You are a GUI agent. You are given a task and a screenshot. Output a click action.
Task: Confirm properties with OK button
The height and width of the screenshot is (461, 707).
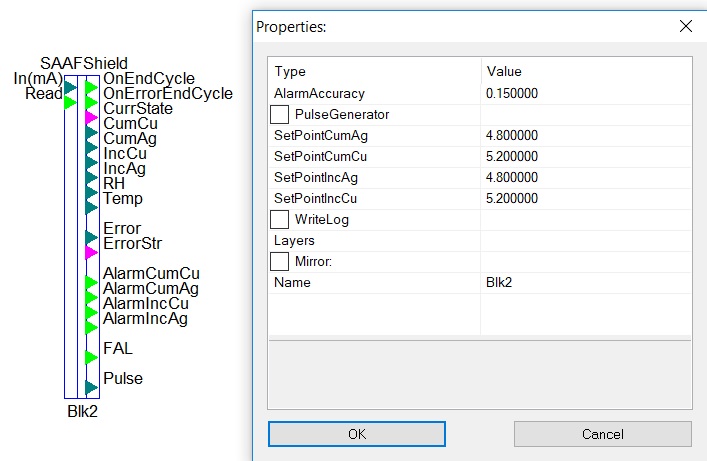(x=357, y=434)
